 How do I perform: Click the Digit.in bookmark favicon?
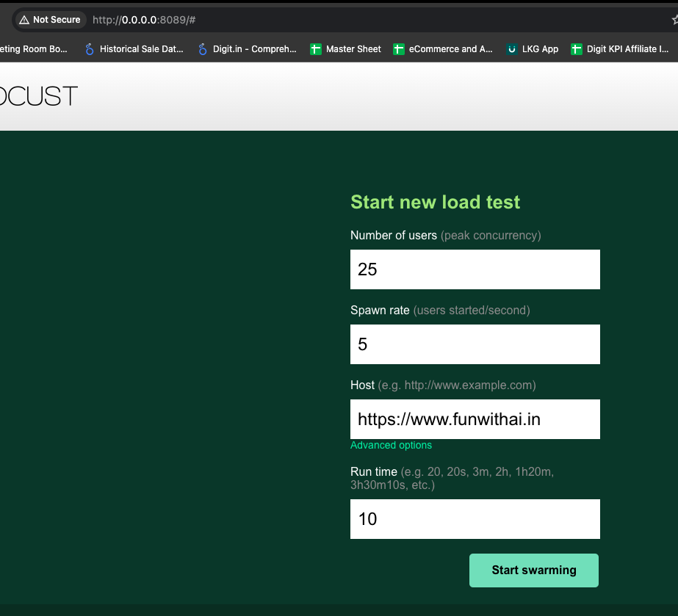coord(202,49)
